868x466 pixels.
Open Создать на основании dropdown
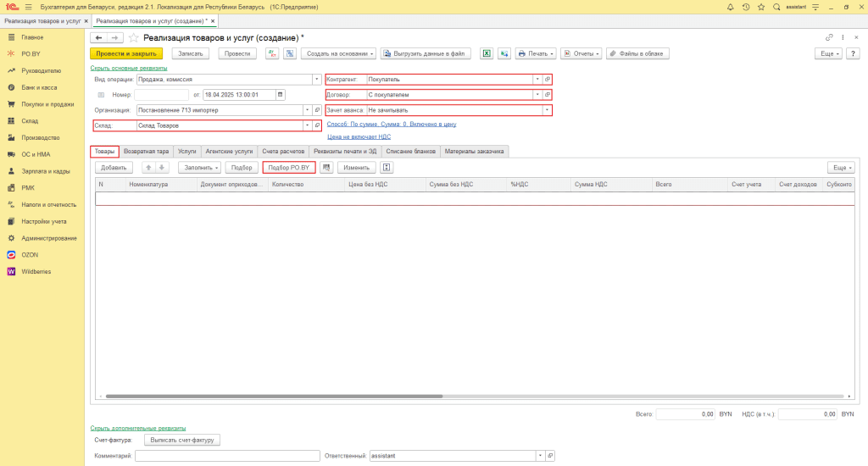click(x=339, y=53)
